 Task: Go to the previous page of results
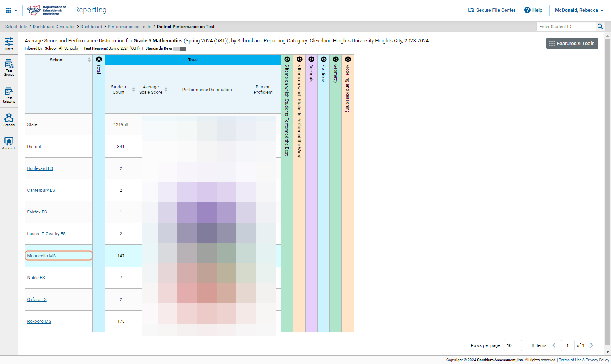click(554, 345)
